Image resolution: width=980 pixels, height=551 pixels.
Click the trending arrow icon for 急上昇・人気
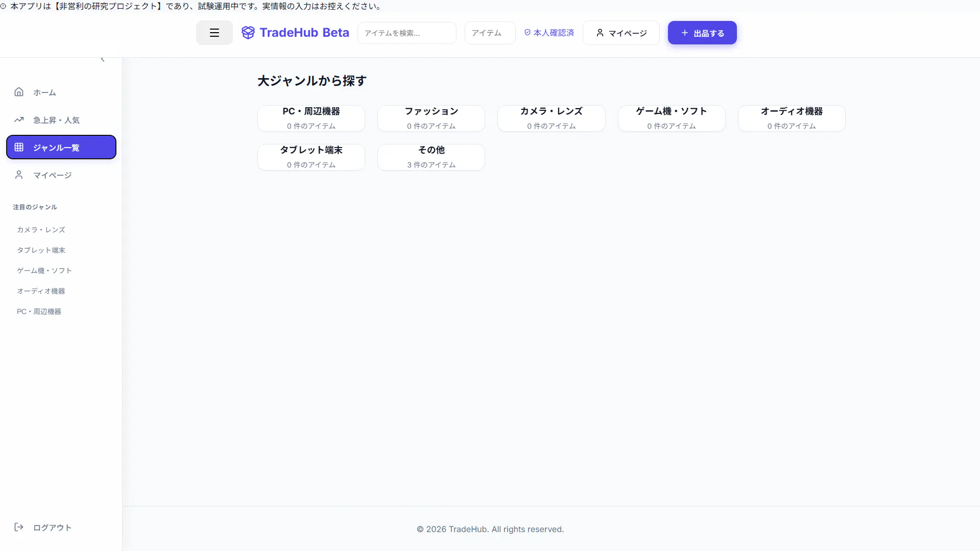19,120
